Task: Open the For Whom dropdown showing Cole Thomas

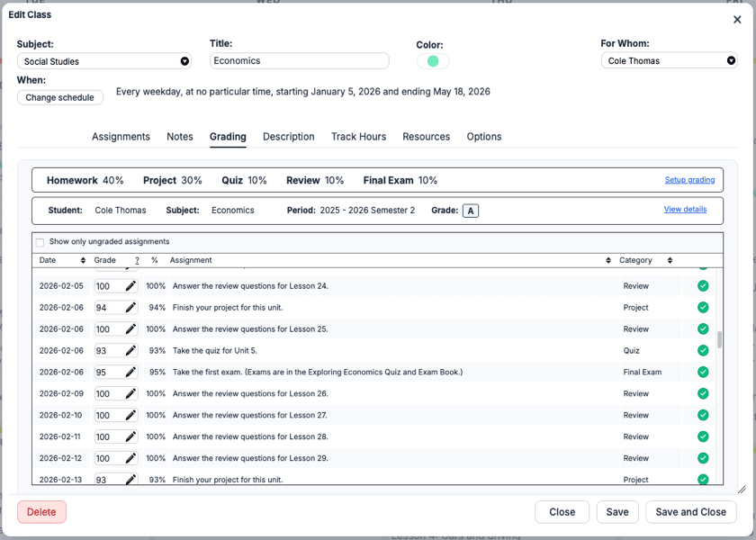Action: tap(670, 61)
